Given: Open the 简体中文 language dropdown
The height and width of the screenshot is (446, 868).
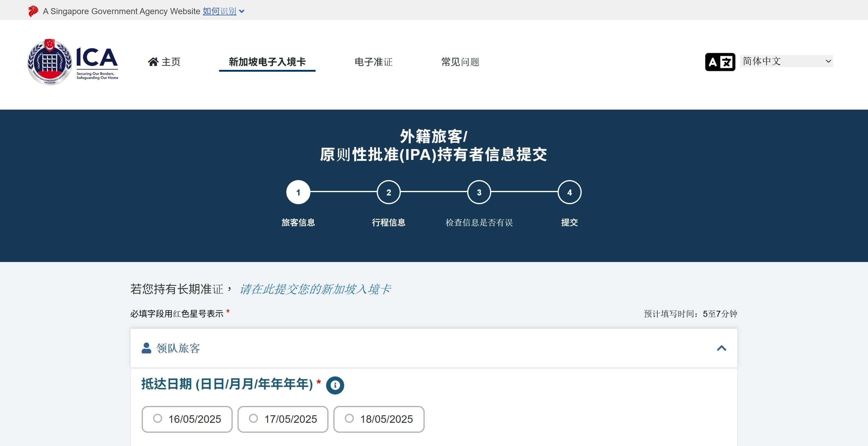Looking at the screenshot, I should pyautogui.click(x=786, y=61).
